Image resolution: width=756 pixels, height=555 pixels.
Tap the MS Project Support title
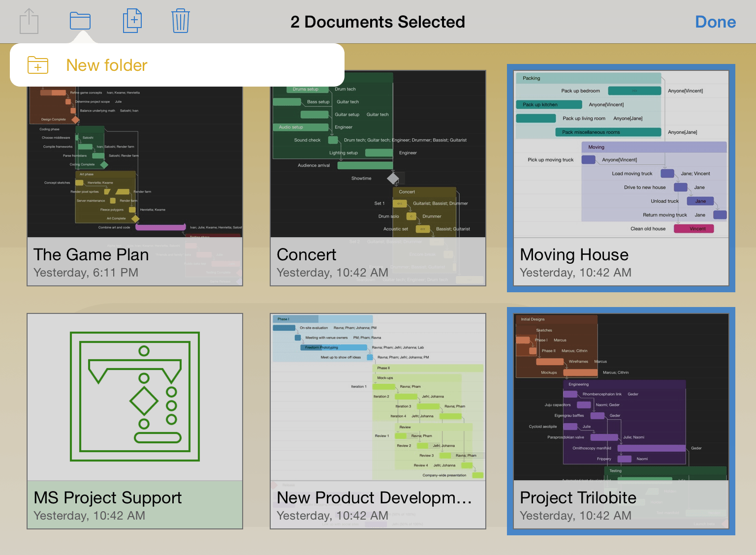[x=108, y=497]
